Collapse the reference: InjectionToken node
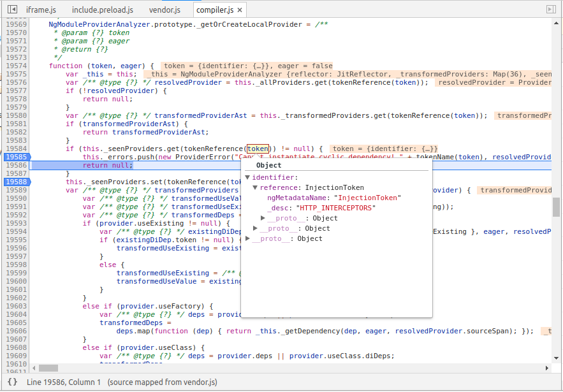This screenshot has width=563, height=392. (255, 187)
